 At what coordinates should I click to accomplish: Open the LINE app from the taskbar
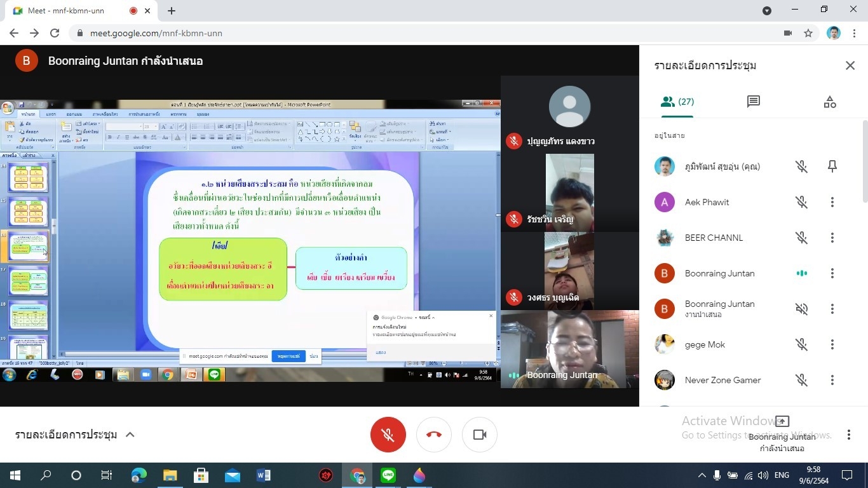click(x=388, y=475)
